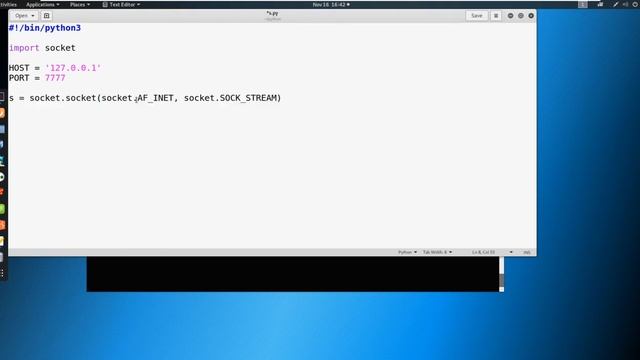Click the pen icon in system tray

tap(615, 4)
